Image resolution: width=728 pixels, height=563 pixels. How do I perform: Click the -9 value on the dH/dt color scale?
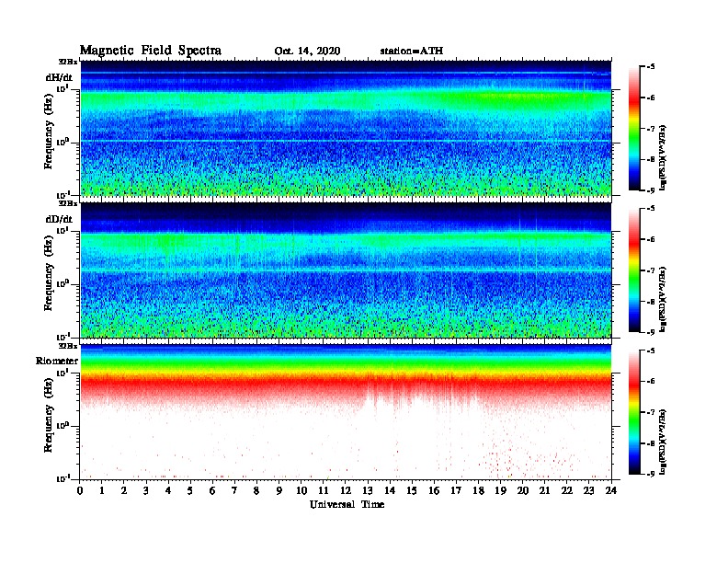(x=651, y=190)
